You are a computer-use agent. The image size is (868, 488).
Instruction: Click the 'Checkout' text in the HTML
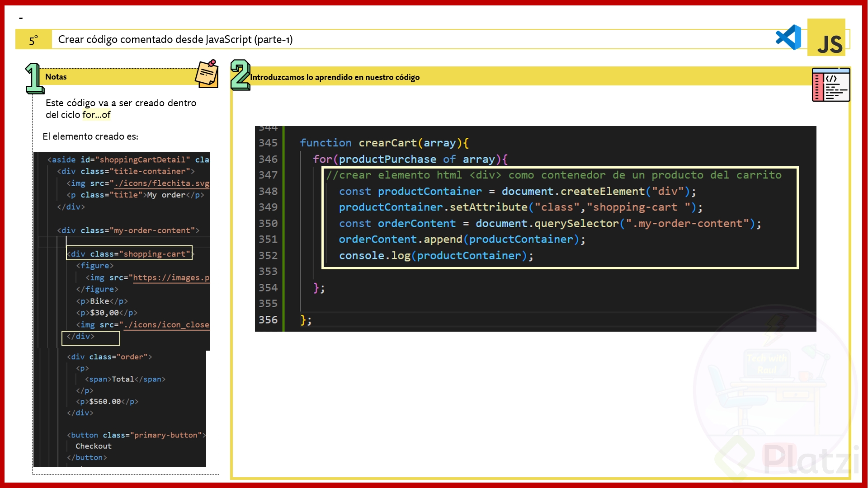94,446
